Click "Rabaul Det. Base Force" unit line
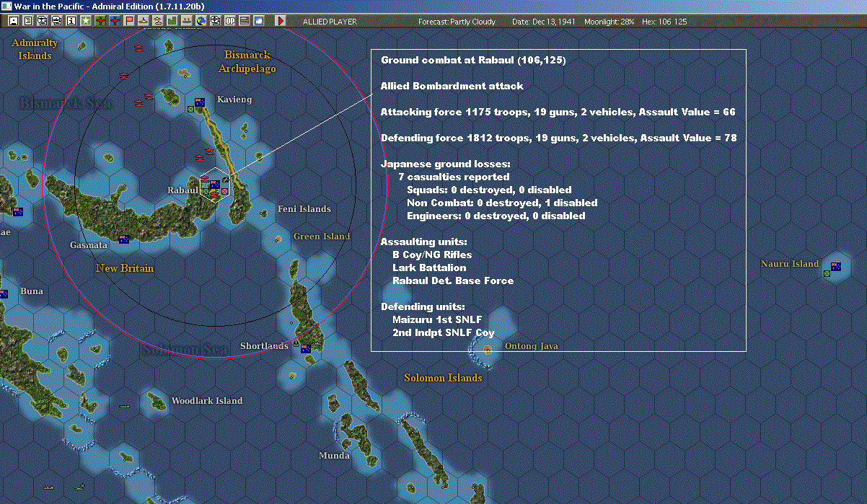The height and width of the screenshot is (504, 867). pyautogui.click(x=453, y=280)
